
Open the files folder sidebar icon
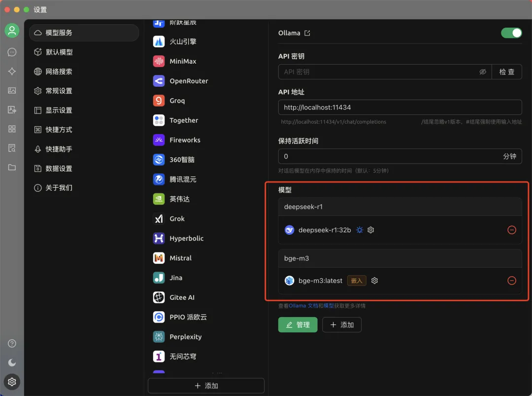pyautogui.click(x=12, y=168)
